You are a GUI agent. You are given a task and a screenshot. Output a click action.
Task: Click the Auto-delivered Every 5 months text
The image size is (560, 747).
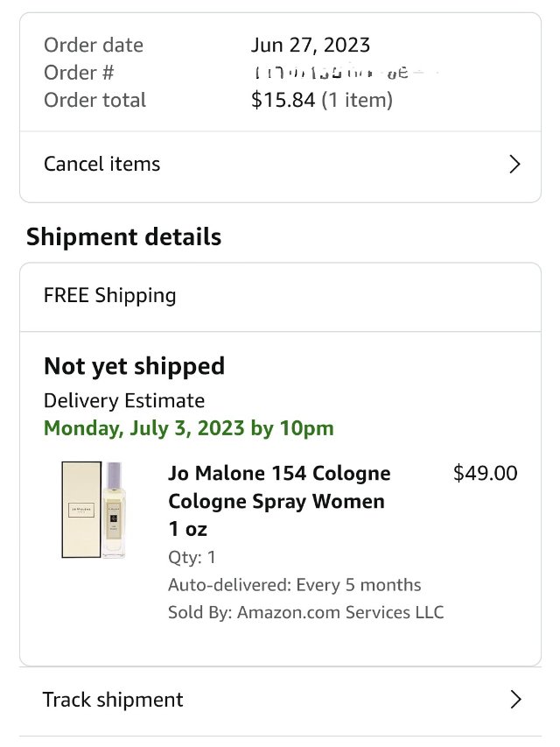pos(294,585)
